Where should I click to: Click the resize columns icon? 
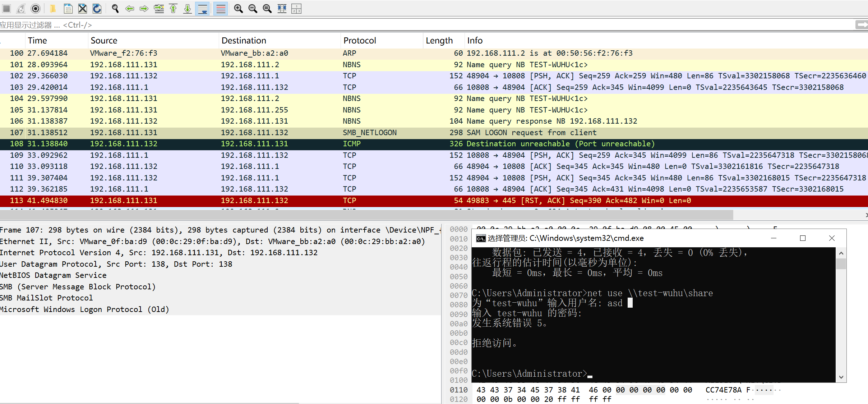pyautogui.click(x=282, y=8)
